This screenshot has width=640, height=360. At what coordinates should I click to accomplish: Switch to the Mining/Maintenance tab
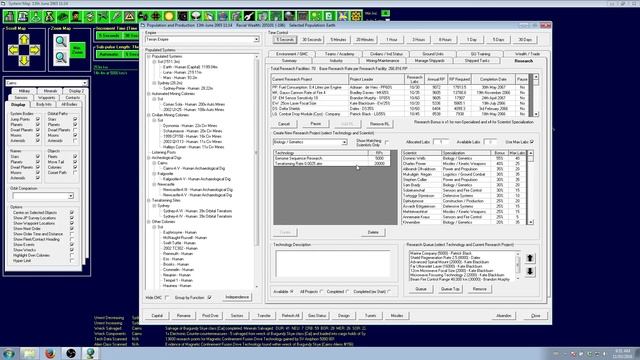pos(382,60)
